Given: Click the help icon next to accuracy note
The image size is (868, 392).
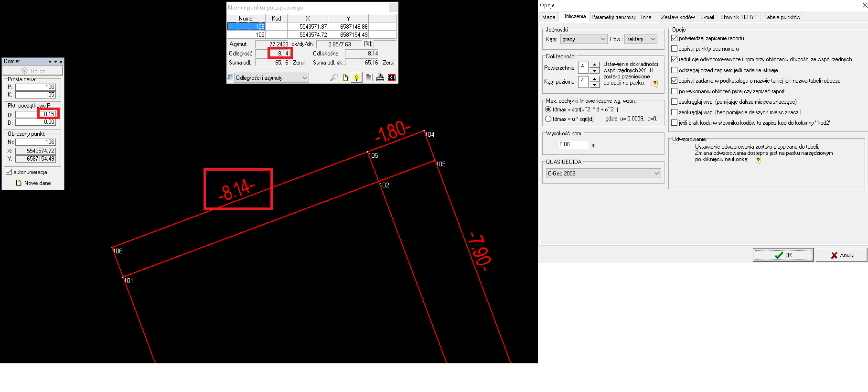Looking at the screenshot, I should (654, 83).
